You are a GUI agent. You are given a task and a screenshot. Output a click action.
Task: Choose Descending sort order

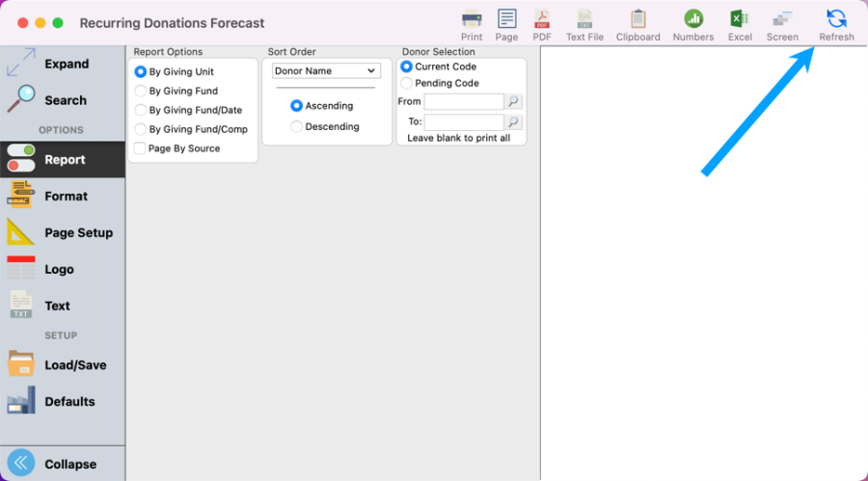click(296, 126)
